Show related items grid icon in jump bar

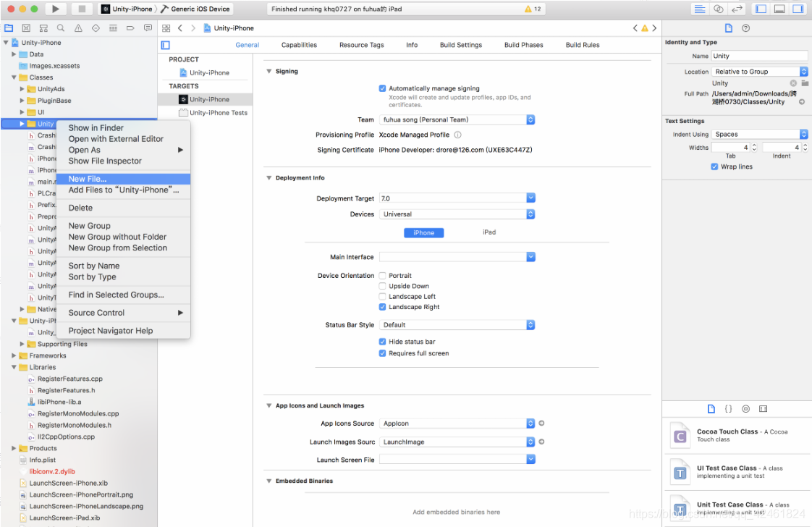[166, 28]
